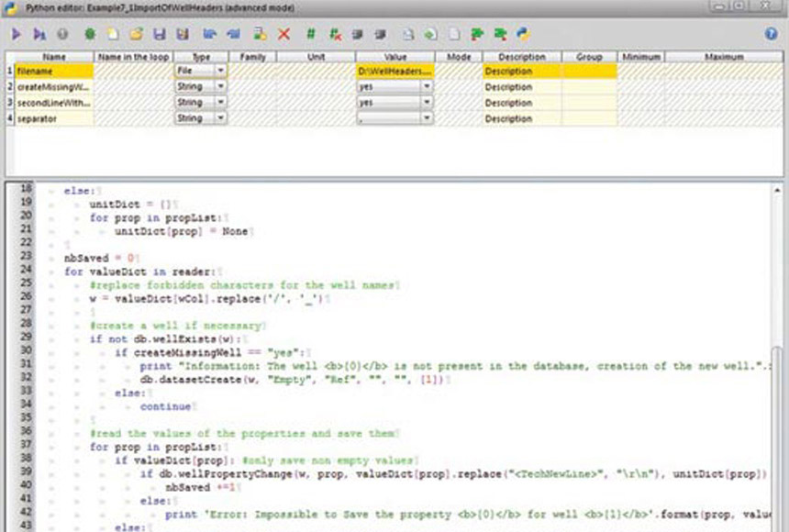Click the green and yellow parameter icon

(x=260, y=34)
